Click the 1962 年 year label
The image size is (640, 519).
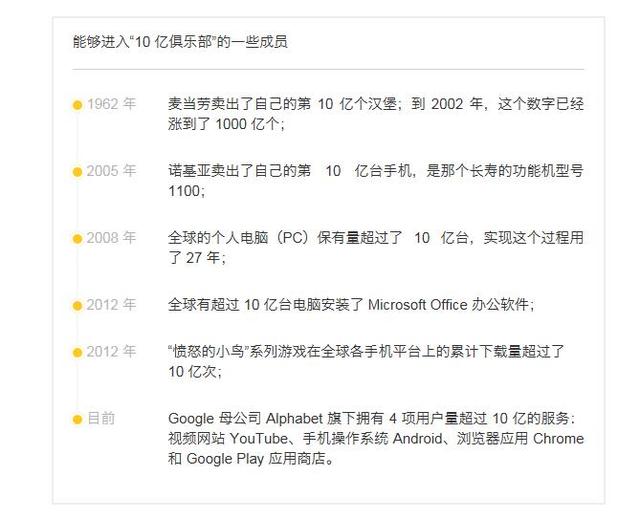110,104
